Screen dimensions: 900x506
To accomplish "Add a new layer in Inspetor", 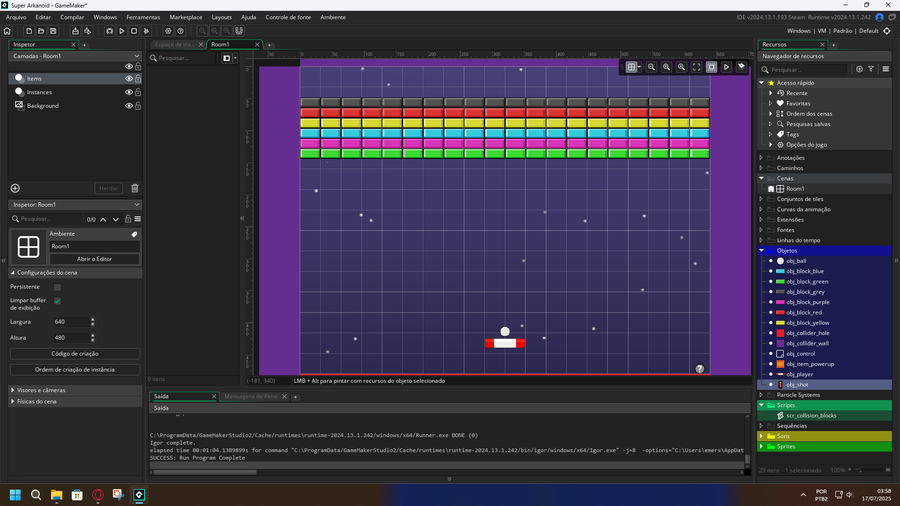I will click(15, 188).
